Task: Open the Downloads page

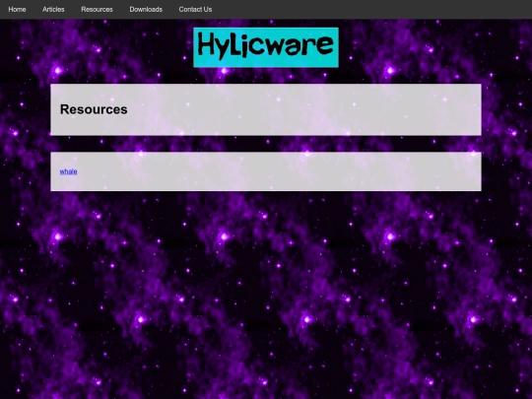Action: coord(146,10)
